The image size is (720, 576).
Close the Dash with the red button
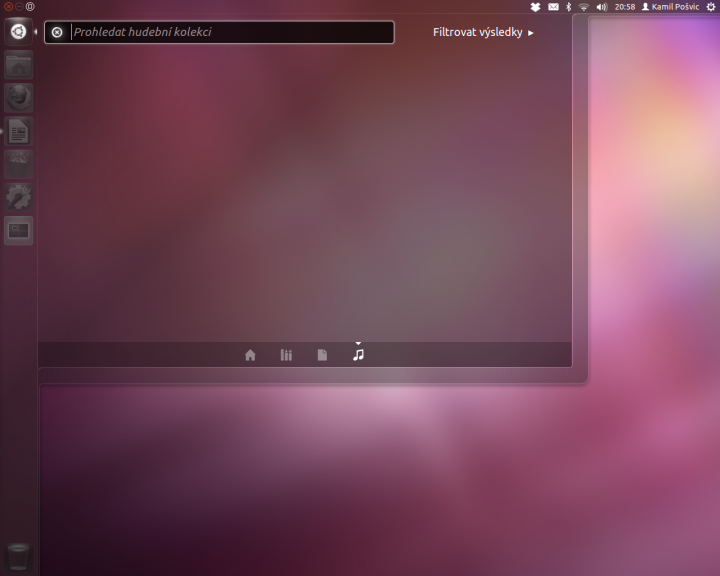coord(8,6)
